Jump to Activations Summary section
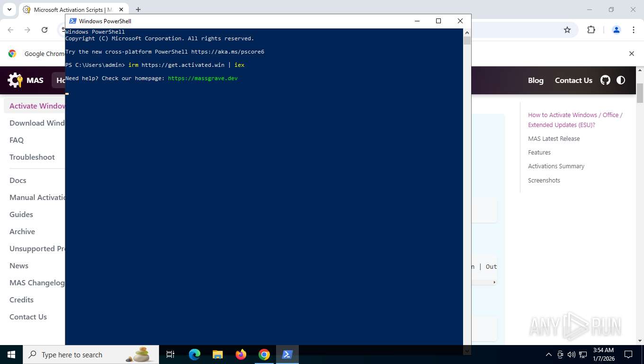This screenshot has height=364, width=644. [x=556, y=166]
